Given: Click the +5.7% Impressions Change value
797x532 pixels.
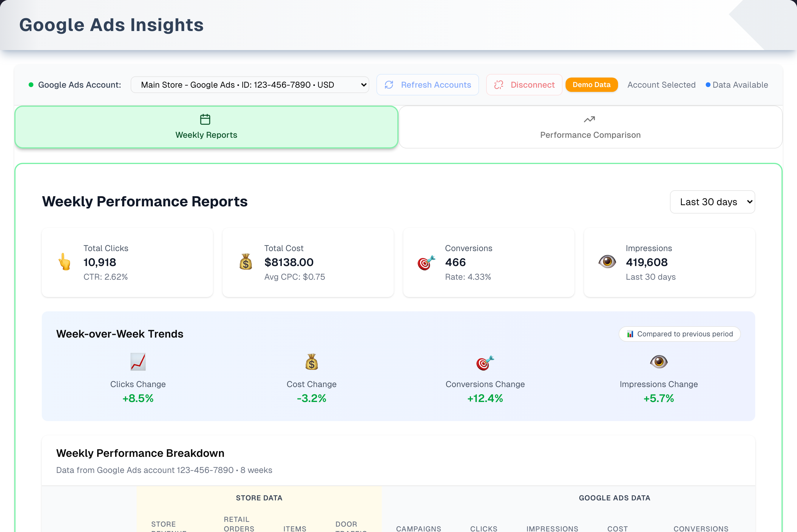Looking at the screenshot, I should pos(659,398).
